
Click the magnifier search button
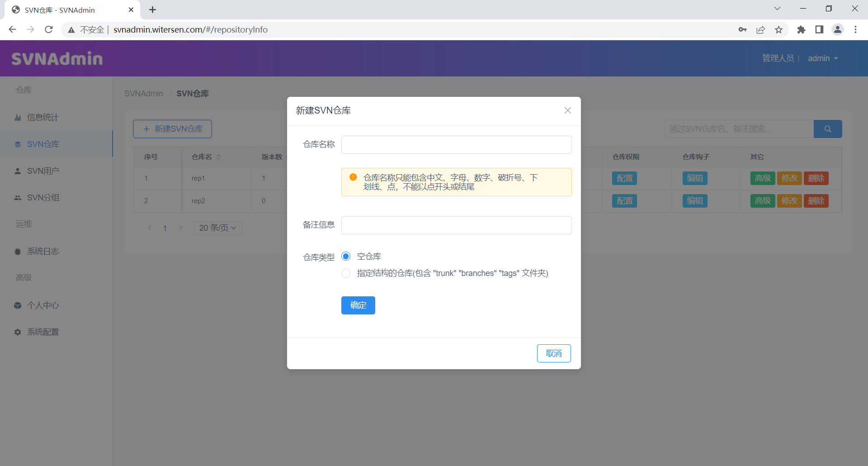click(x=828, y=129)
